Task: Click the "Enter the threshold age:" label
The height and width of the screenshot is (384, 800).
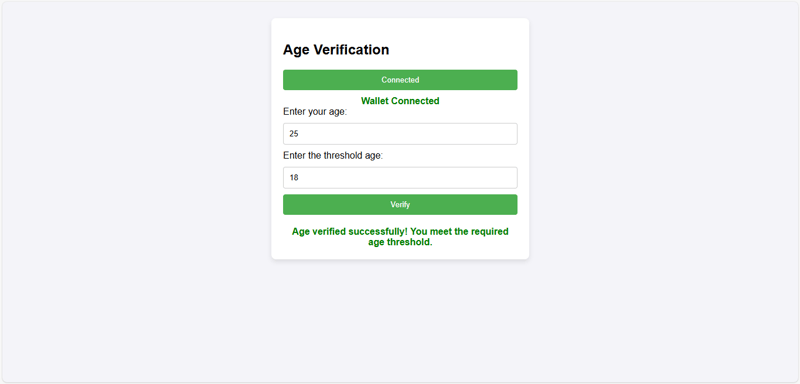Action: click(x=333, y=156)
